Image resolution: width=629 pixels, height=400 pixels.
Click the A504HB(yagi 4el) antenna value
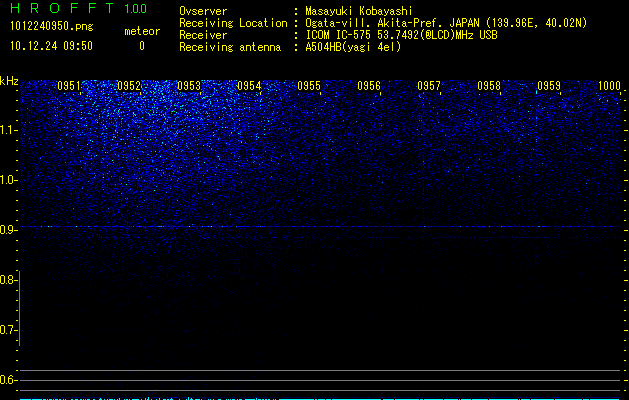[353, 47]
